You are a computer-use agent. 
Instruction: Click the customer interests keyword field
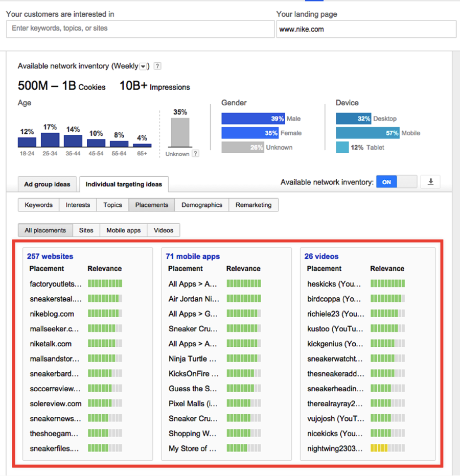tap(140, 29)
